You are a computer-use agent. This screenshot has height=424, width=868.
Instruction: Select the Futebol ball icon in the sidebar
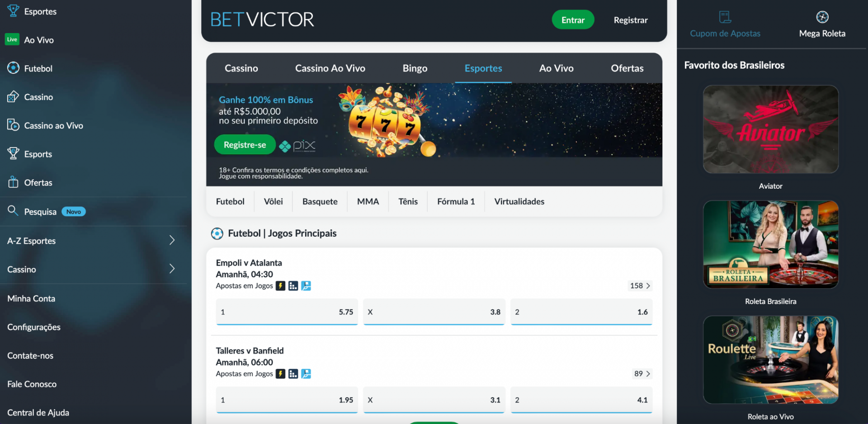12,68
